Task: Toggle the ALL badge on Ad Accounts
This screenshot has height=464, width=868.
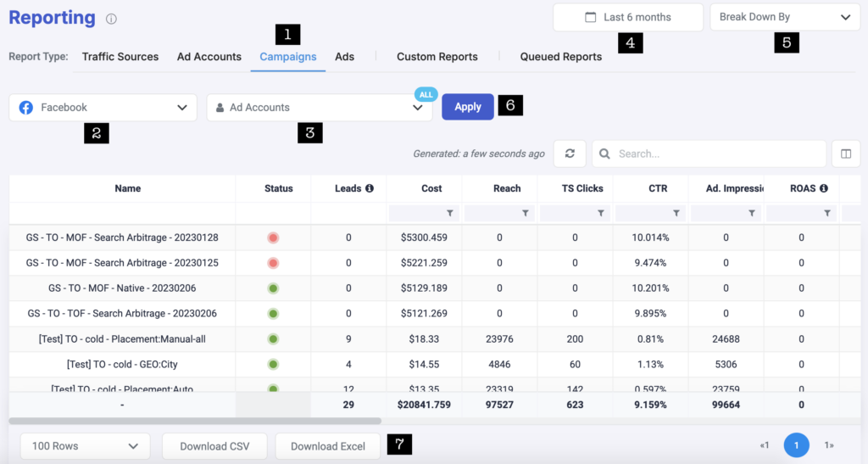Action: click(x=426, y=94)
